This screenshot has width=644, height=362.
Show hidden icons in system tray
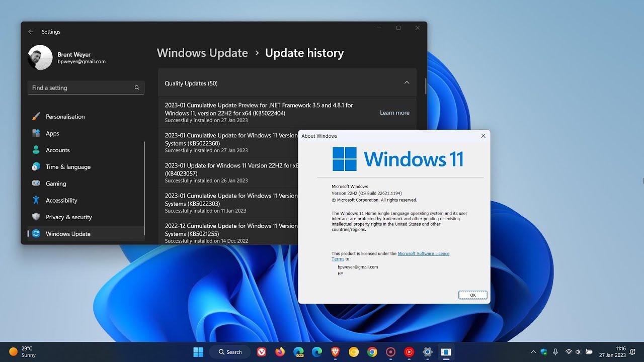point(534,352)
